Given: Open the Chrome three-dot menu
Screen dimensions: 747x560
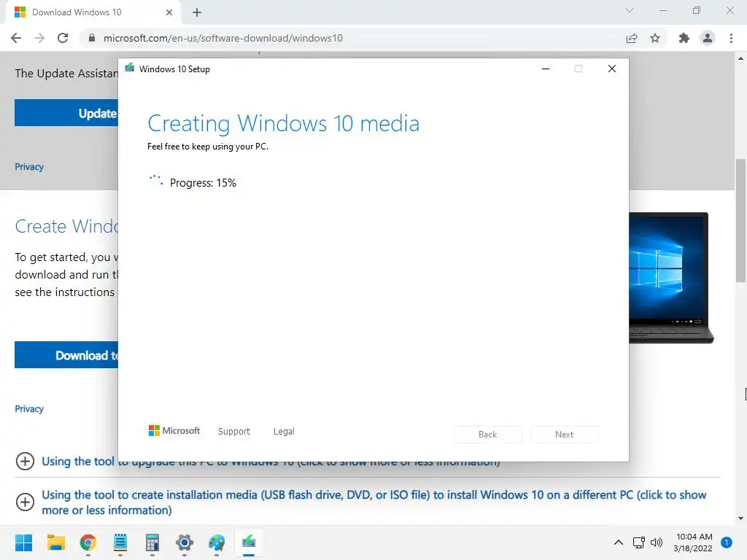Looking at the screenshot, I should pos(731,38).
